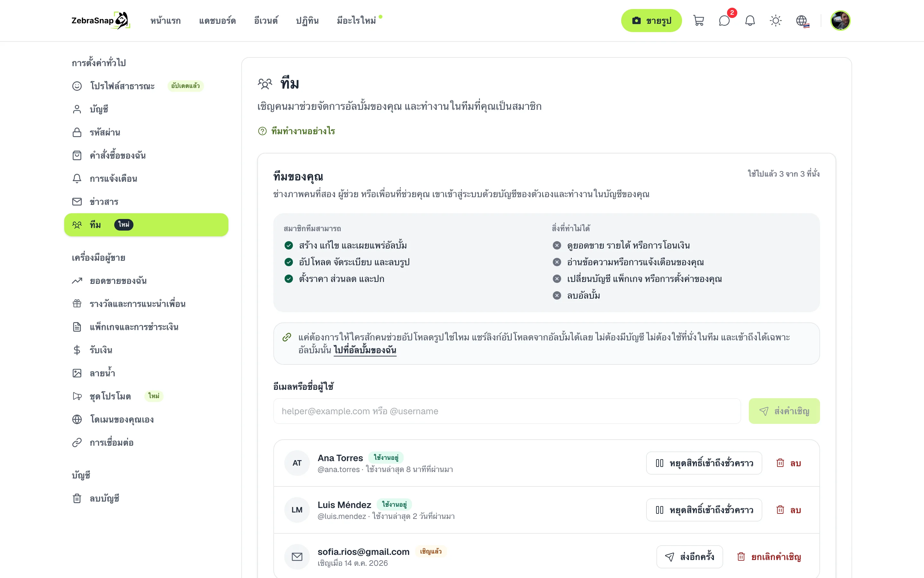This screenshot has height=578, width=924.
Task: Open the shopping cart icon
Action: (x=698, y=21)
